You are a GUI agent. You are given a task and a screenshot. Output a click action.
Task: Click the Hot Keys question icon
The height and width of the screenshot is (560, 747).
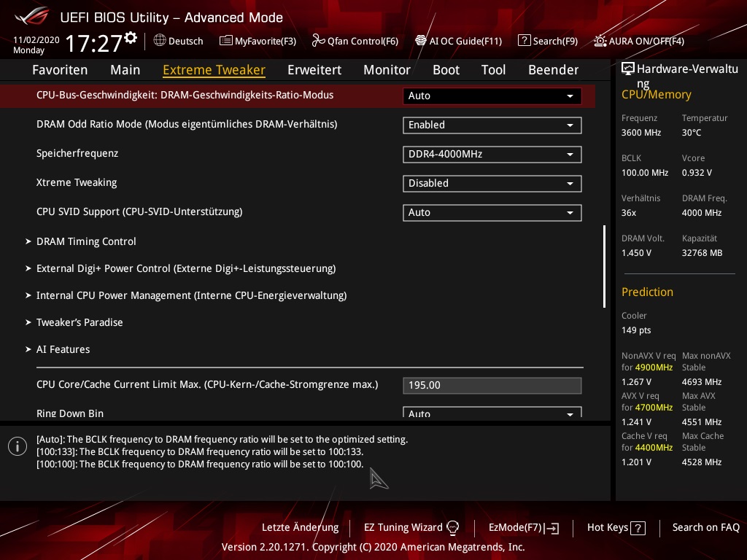(638, 528)
